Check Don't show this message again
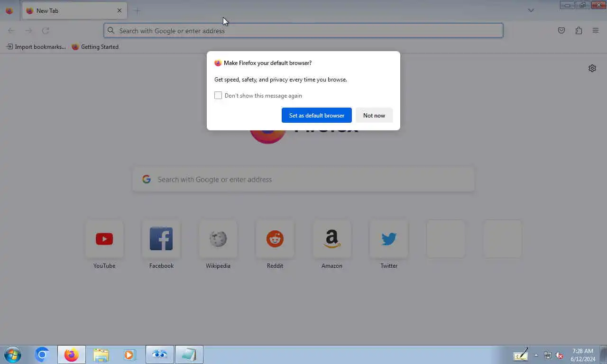The width and height of the screenshot is (607, 364). [x=218, y=95]
